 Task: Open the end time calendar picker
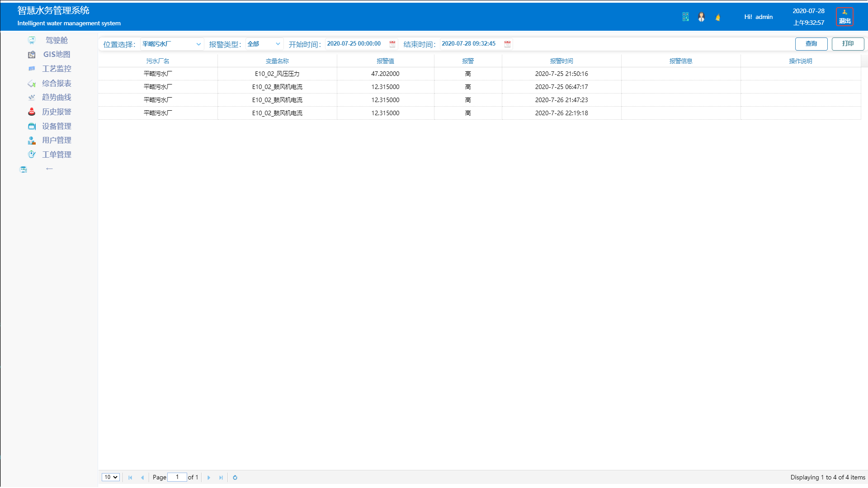point(507,44)
